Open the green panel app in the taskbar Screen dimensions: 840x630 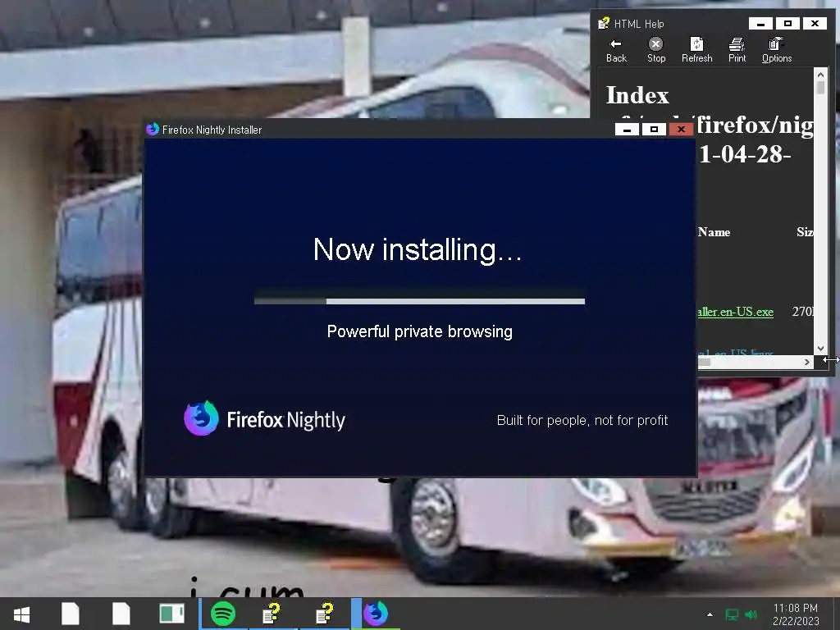pos(172,614)
